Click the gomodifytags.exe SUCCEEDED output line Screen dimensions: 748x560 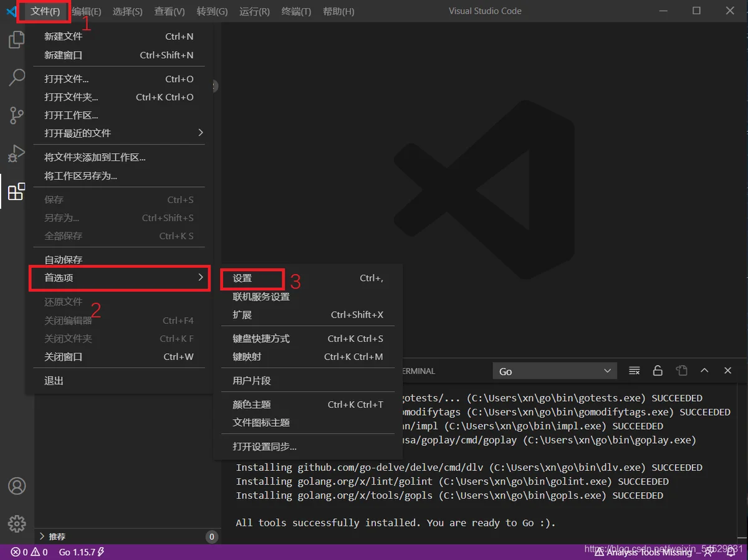567,412
